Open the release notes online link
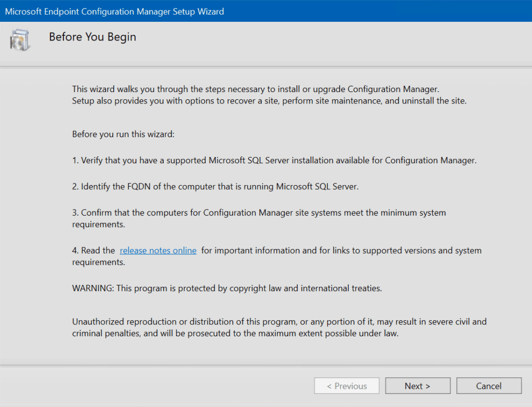This screenshot has height=407, width=532. [x=158, y=251]
